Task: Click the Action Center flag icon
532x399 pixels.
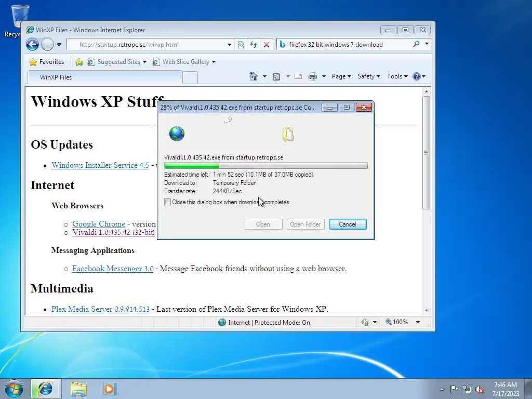Action: click(x=454, y=389)
